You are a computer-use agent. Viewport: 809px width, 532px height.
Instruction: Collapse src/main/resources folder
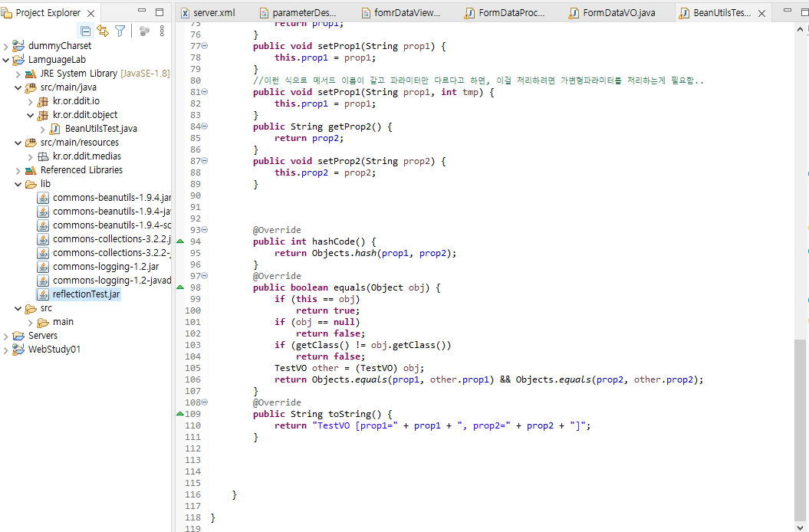[18, 143]
